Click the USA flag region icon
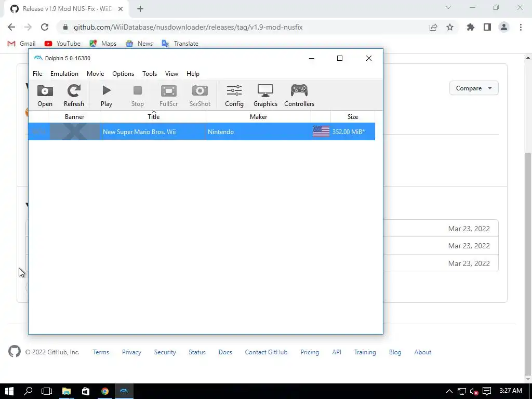The image size is (532, 399). (x=321, y=131)
